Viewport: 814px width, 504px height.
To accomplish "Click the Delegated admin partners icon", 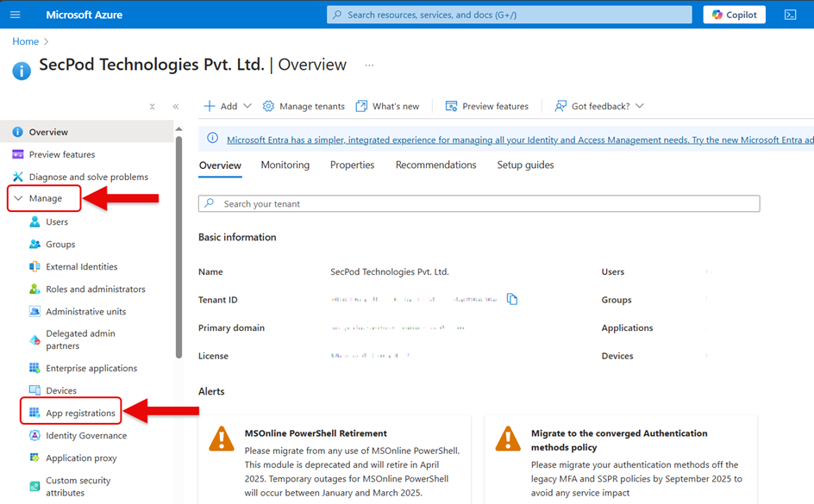I will click(34, 339).
